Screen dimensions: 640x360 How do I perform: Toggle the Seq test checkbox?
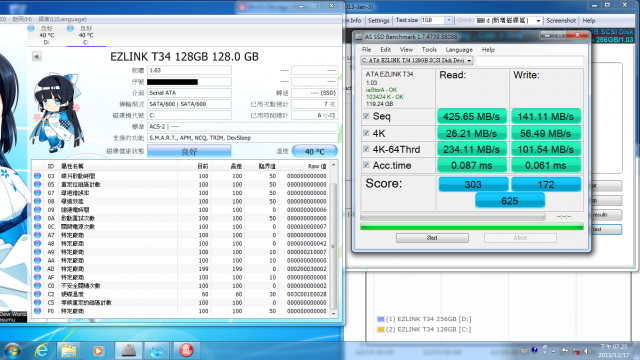366,116
